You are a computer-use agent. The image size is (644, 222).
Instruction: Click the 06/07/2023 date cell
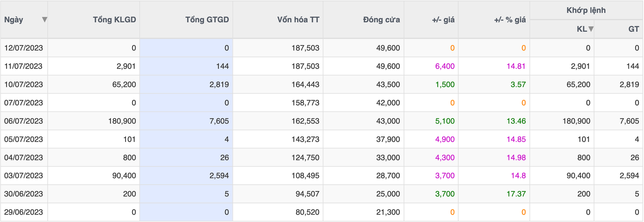click(23, 121)
